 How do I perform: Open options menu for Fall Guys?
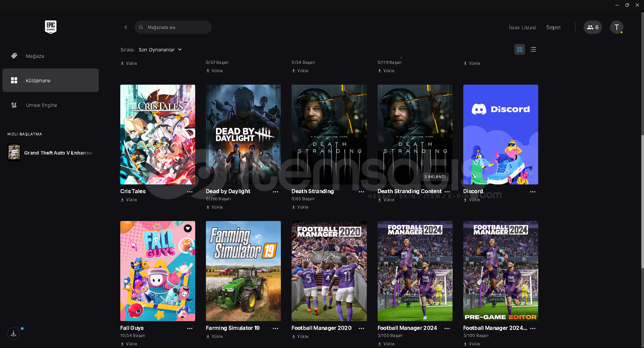tap(190, 328)
